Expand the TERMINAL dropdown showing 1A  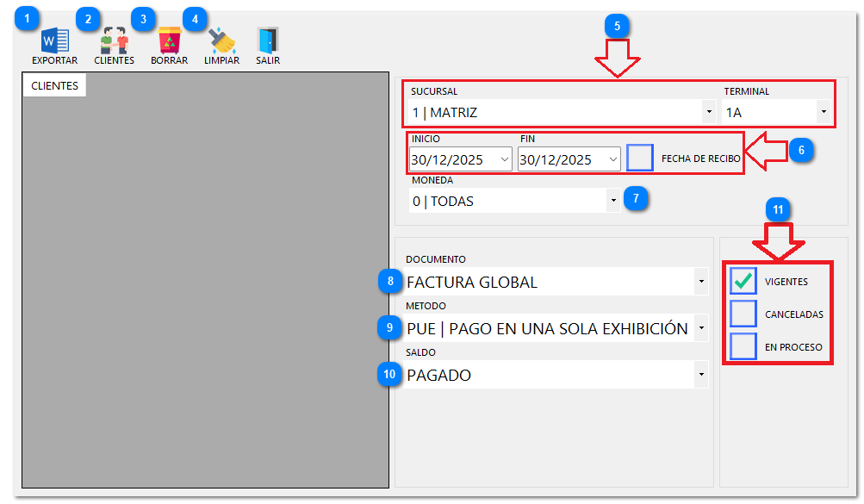(x=824, y=111)
